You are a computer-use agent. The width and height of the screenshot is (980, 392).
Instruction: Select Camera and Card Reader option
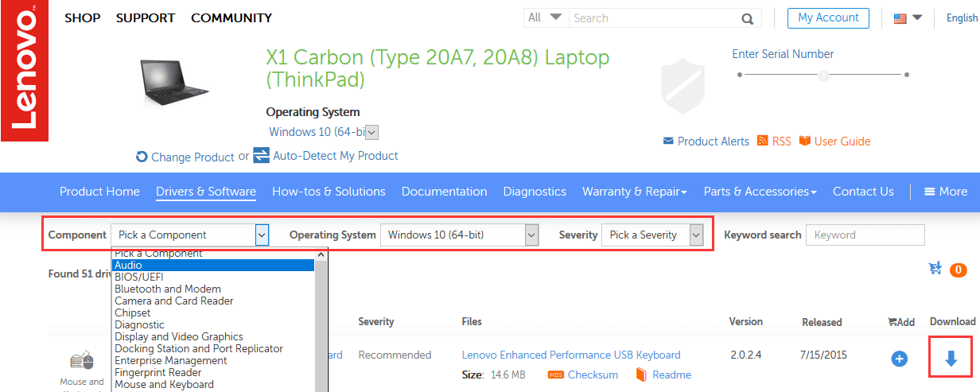tap(213, 301)
